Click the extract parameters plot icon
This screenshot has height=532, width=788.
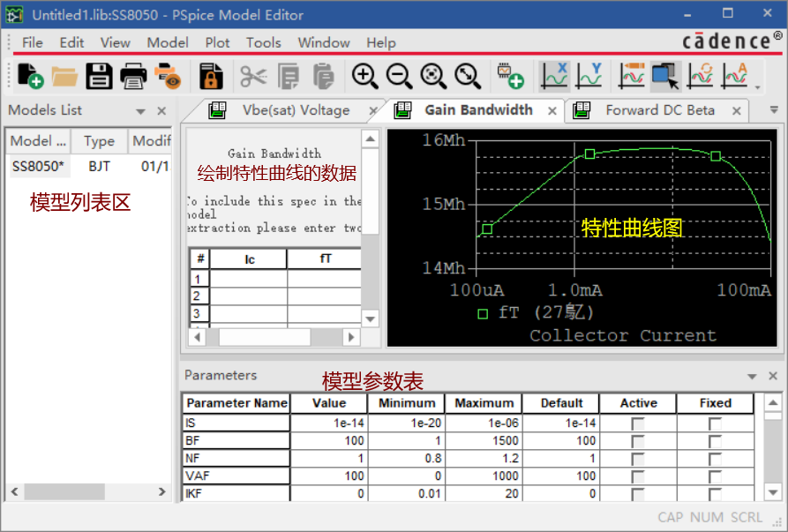(x=735, y=77)
